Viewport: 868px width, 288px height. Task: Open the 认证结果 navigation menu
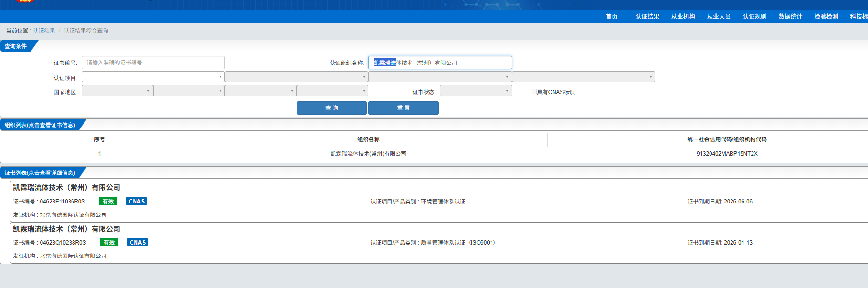pyautogui.click(x=647, y=17)
